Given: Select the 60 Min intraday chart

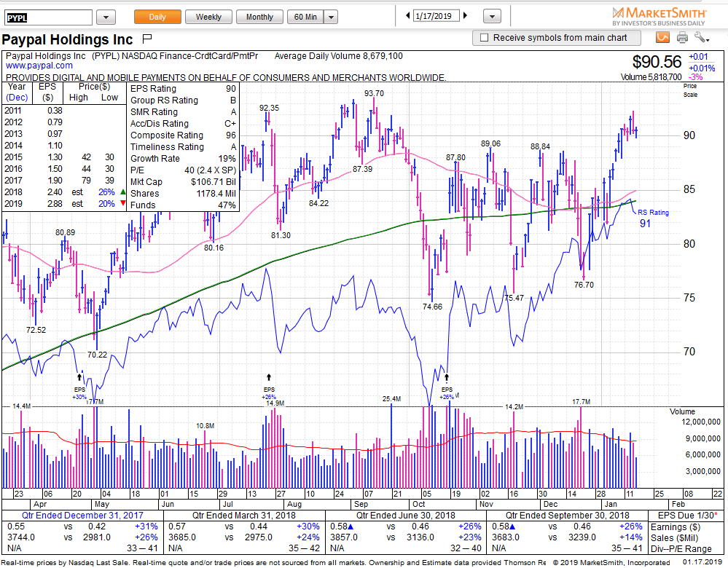Looking at the screenshot, I should (x=305, y=17).
